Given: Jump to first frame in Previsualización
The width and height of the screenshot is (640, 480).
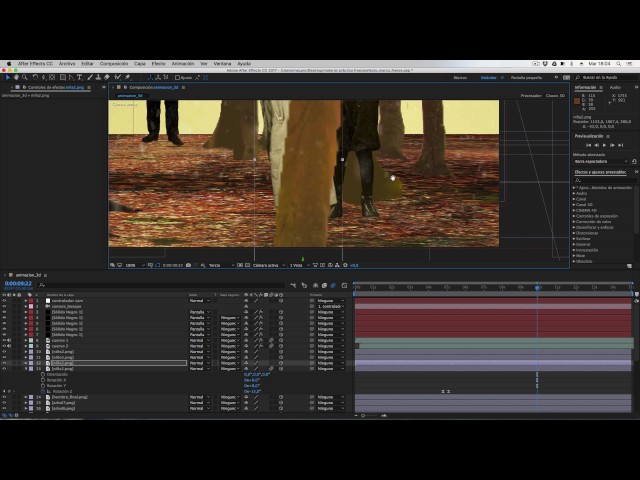Looking at the screenshot, I should (588, 145).
